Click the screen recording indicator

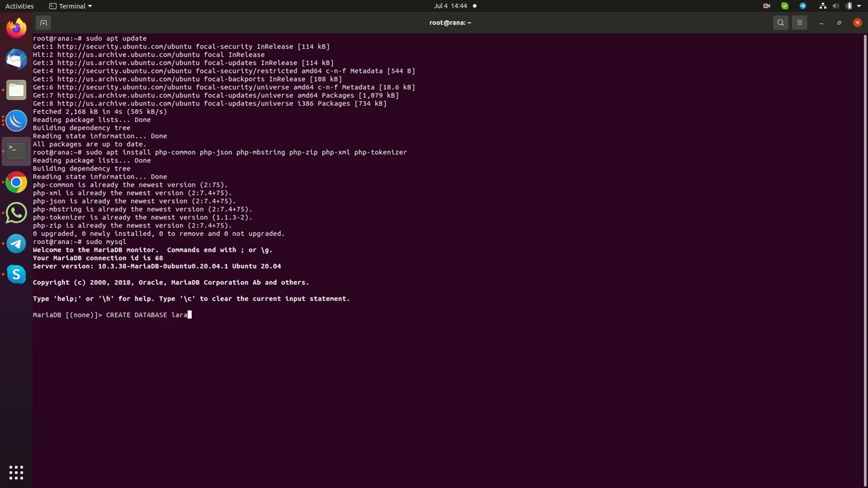pyautogui.click(x=767, y=6)
